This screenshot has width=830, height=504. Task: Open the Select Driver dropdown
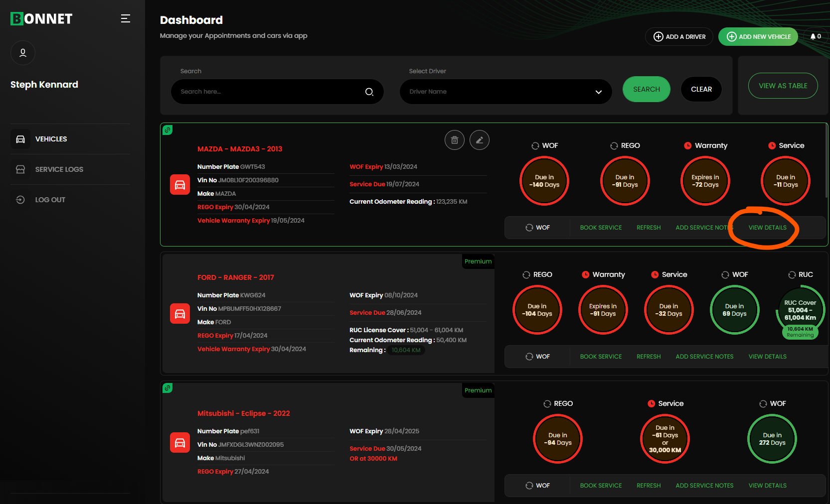pos(505,92)
